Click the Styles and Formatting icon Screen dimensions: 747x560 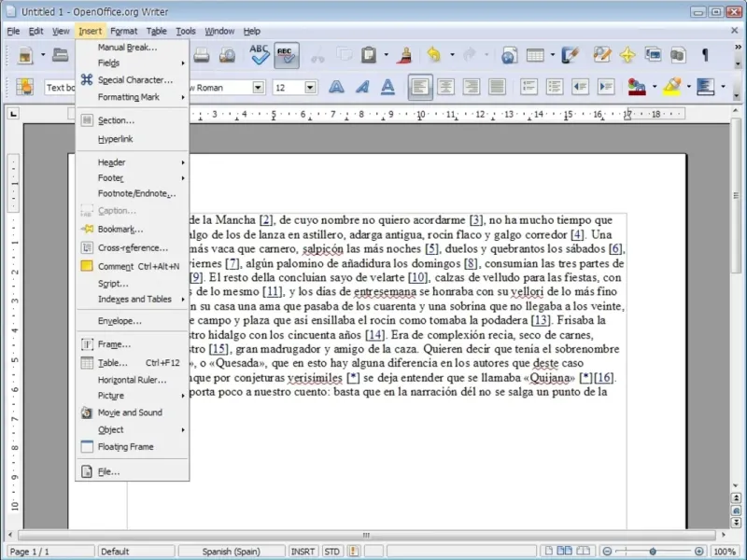[x=24, y=87]
